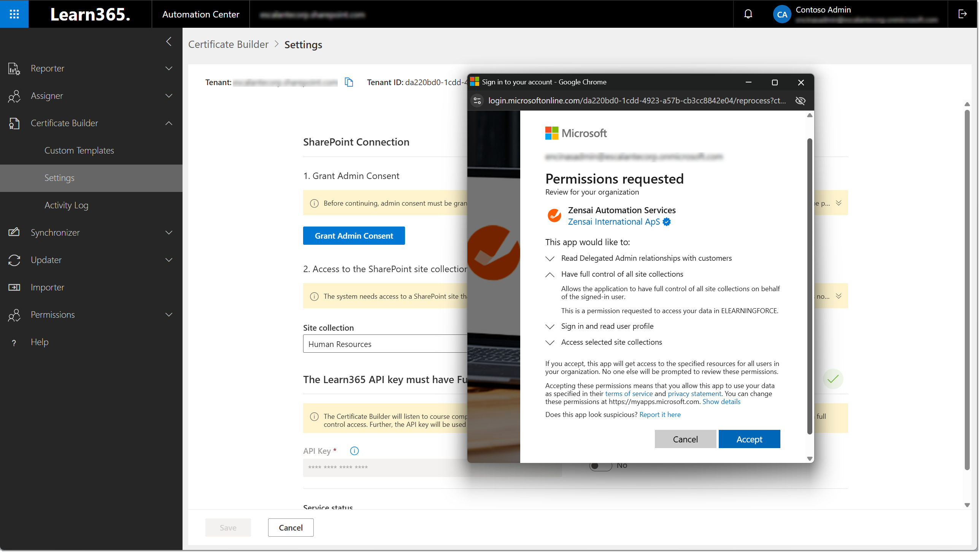Click the Chrome site permissions icon

(x=476, y=100)
